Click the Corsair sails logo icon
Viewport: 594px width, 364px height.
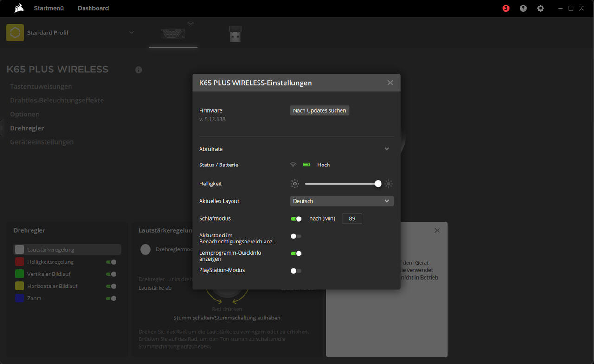pyautogui.click(x=19, y=8)
